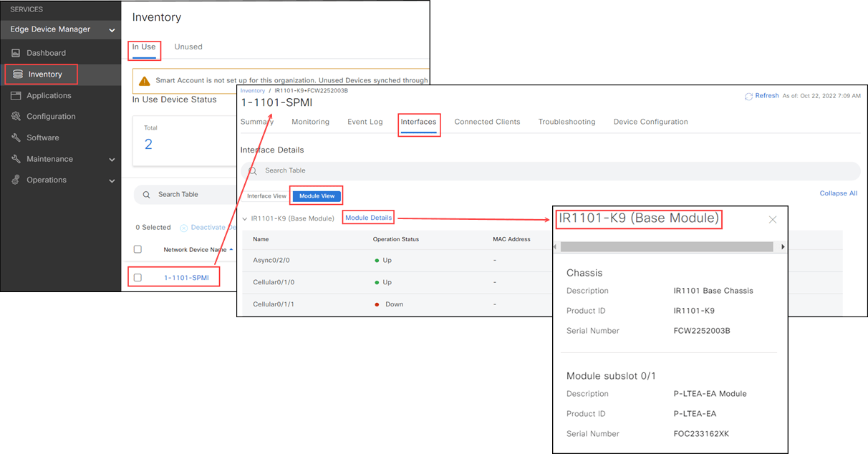Open the Edge Device Manager dropdown
The width and height of the screenshot is (868, 454).
tap(112, 30)
